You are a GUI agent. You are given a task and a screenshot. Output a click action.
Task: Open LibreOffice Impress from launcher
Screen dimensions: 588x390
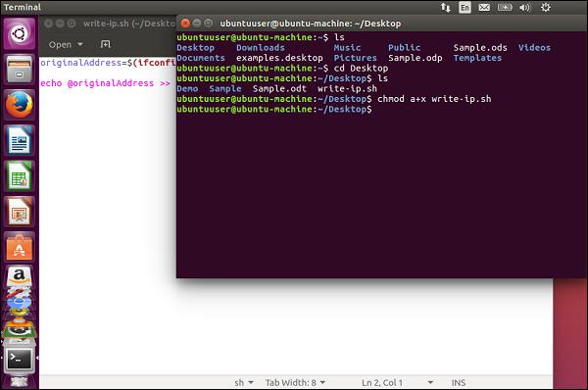(20, 212)
